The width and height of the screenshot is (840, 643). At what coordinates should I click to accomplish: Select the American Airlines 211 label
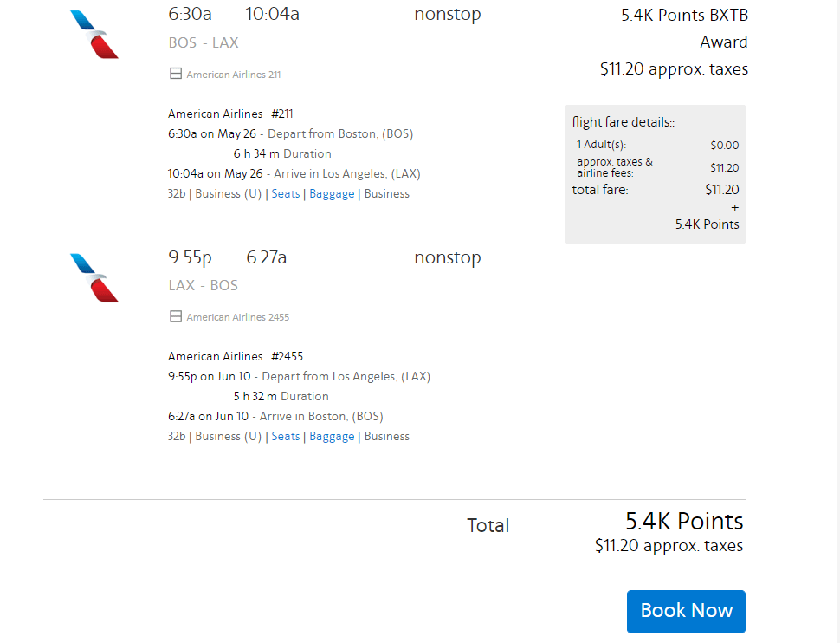tap(234, 75)
